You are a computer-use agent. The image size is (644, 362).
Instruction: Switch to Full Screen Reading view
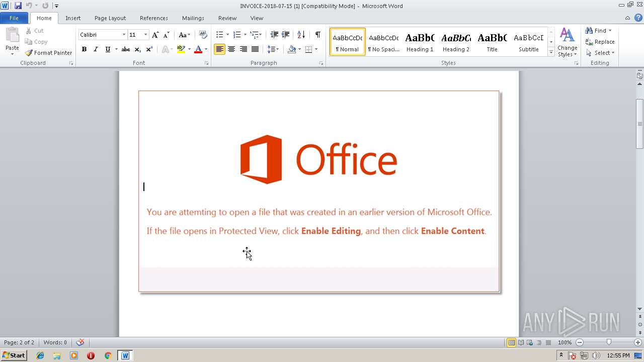point(521,342)
